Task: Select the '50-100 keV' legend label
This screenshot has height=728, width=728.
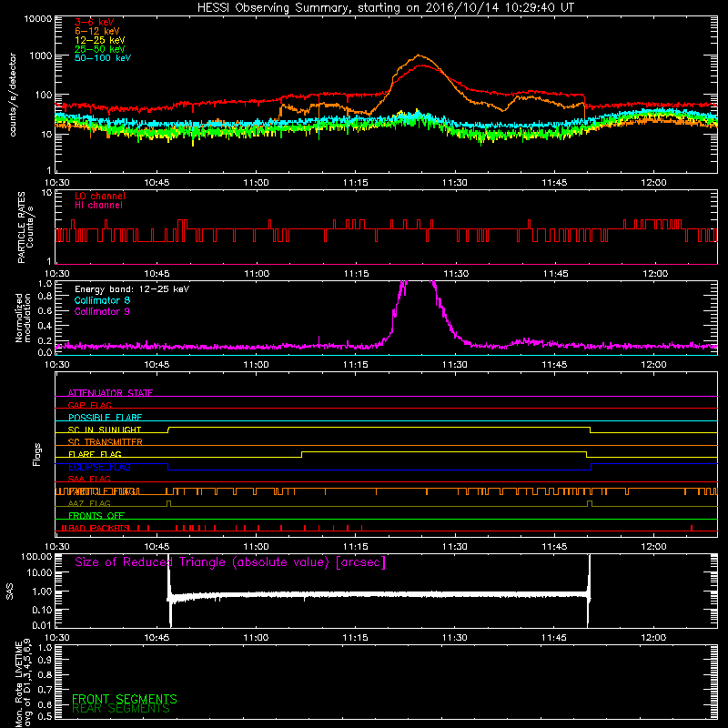Action: click(x=103, y=58)
